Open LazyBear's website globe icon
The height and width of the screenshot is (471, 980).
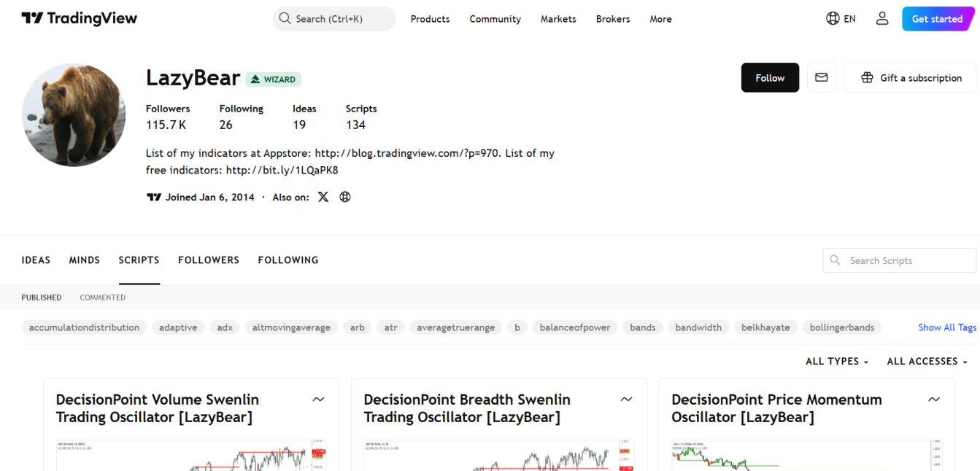pyautogui.click(x=345, y=197)
